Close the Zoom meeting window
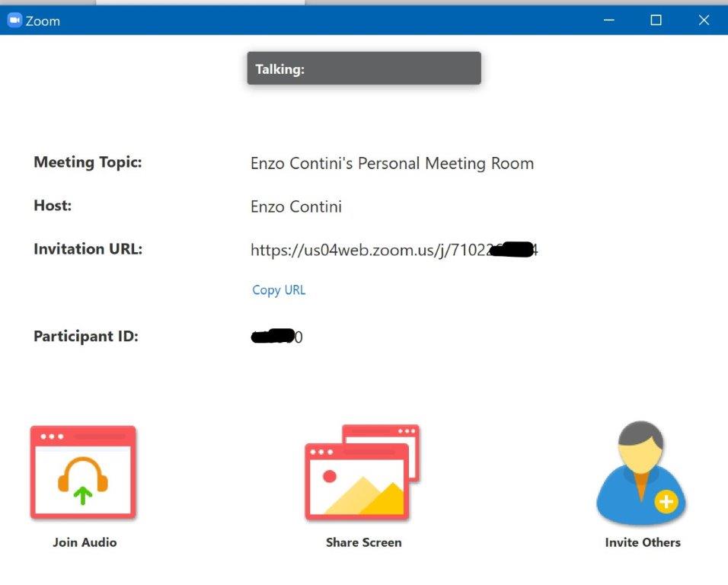Viewport: 728px width, 585px height. click(x=704, y=21)
